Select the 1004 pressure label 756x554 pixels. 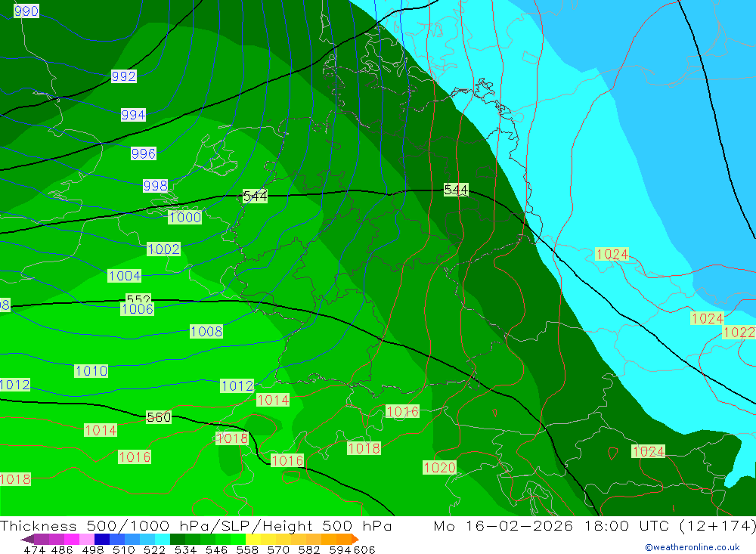coord(125,276)
